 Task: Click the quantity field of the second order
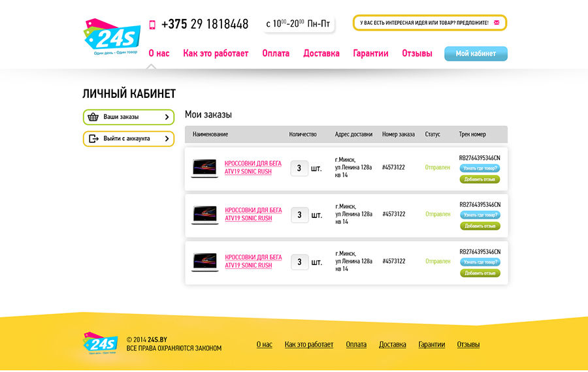[x=299, y=215]
